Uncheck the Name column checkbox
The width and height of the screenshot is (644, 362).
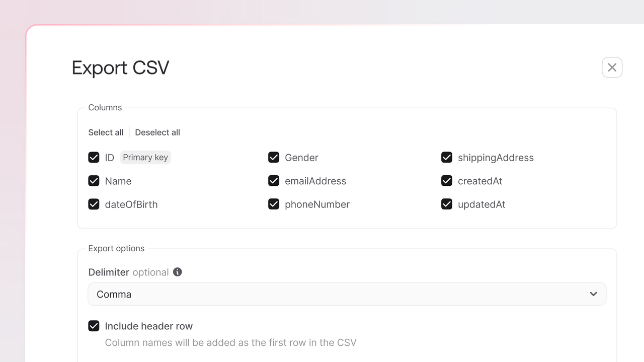(x=94, y=181)
